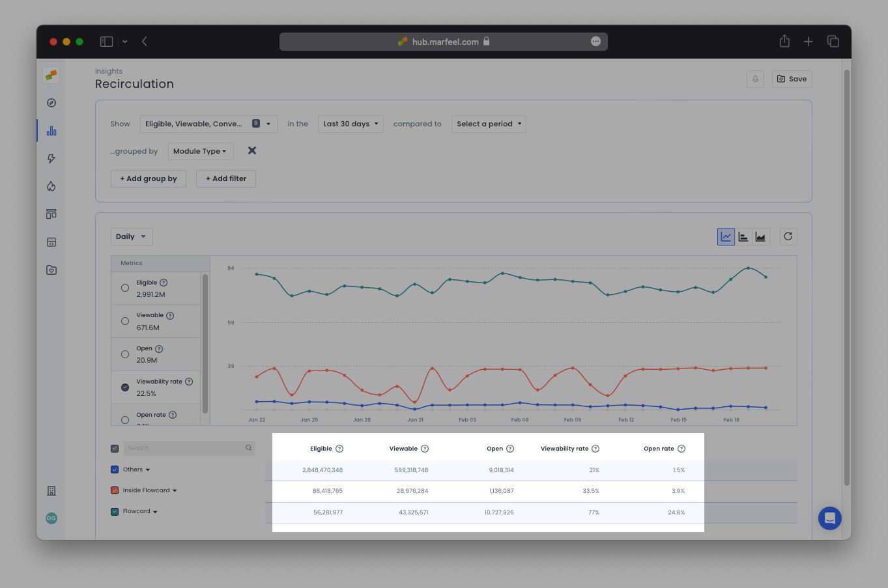Click the Add filter button
Viewport: 888px width, 588px height.
[225, 178]
